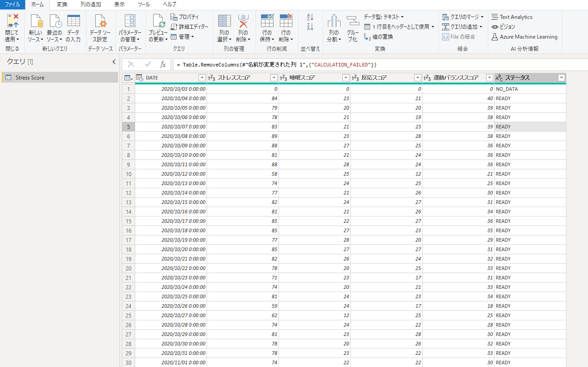
Task: Open プロパティ (Properties) in the query group
Action: click(185, 17)
